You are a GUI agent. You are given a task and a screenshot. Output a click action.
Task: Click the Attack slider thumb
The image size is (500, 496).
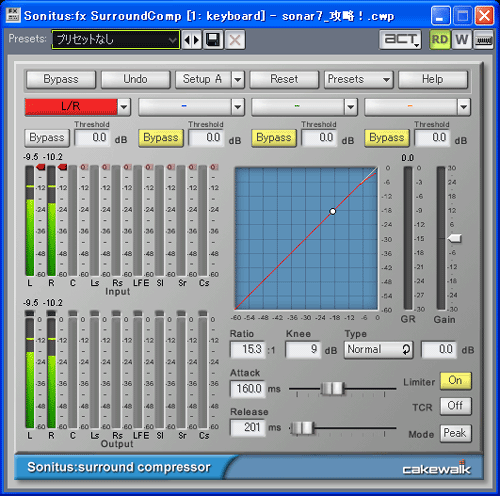click(x=333, y=388)
